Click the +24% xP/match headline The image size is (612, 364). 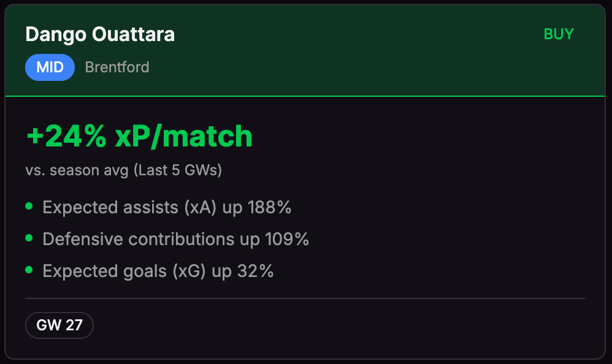pyautogui.click(x=139, y=136)
